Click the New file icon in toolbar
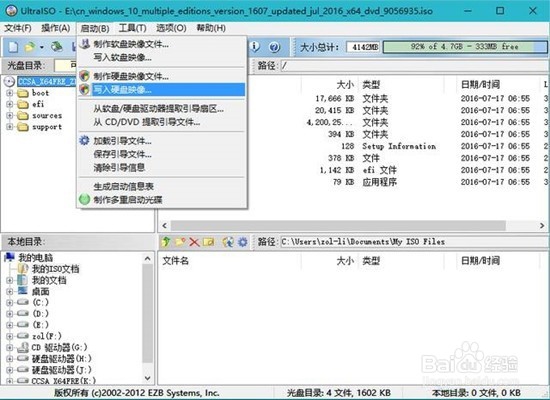 (13, 47)
